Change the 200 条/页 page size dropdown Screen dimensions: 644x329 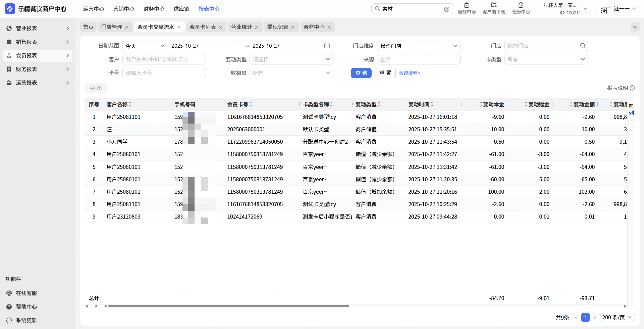tap(617, 317)
